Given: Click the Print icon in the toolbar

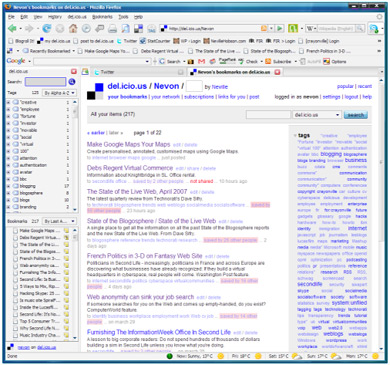Looking at the screenshot, I should [112, 29].
